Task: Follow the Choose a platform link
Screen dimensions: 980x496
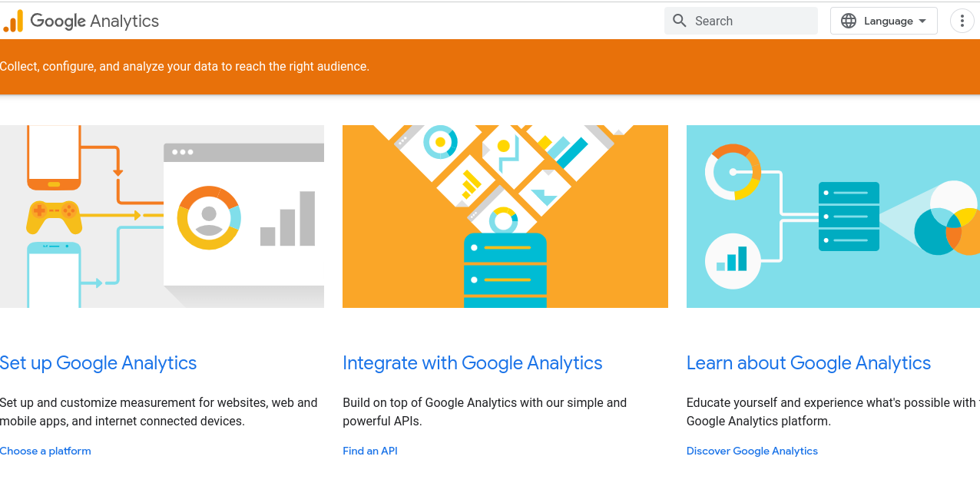Action: [45, 451]
